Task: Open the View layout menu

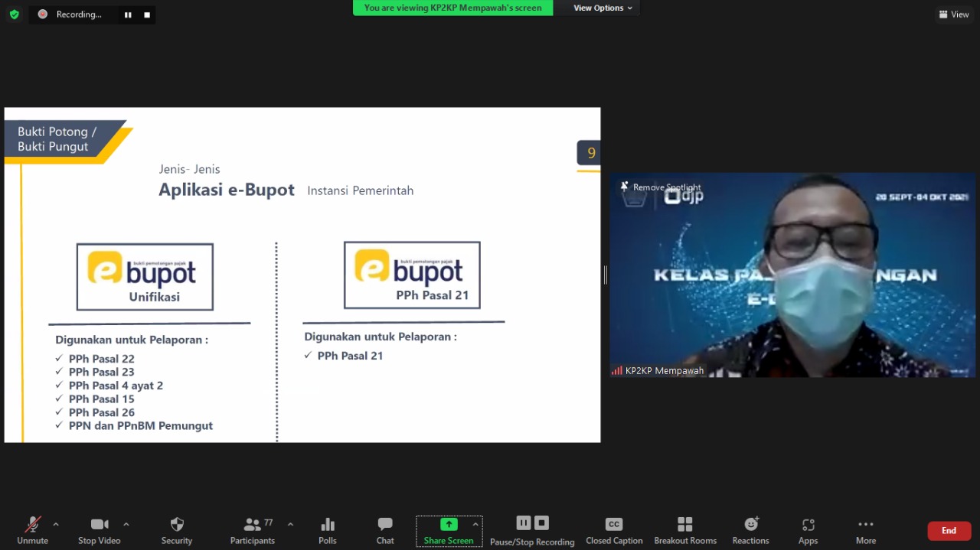Action: tap(954, 15)
